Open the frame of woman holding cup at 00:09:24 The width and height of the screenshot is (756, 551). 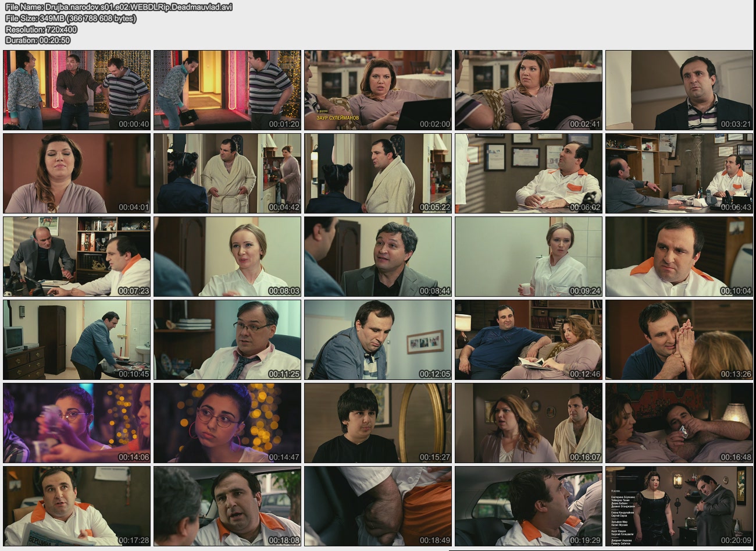click(x=528, y=257)
